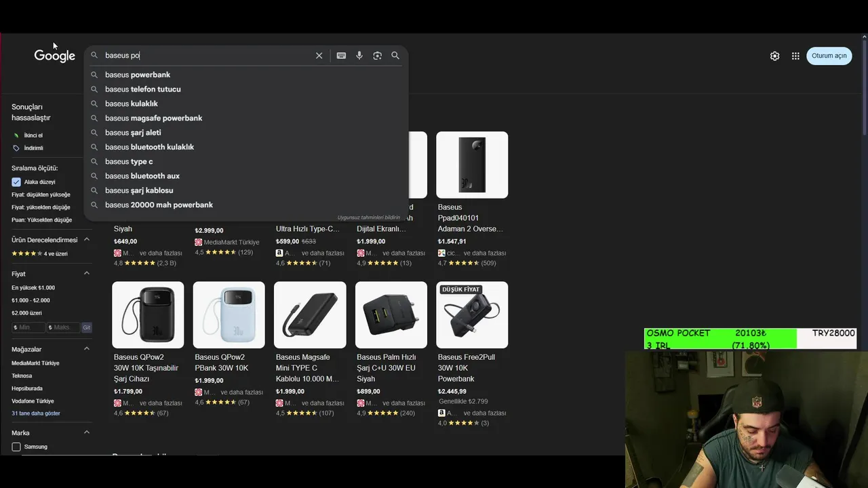Open Baseus QPow2 PBank 30W 10K title
Screen dimensions: 868x488
pyautogui.click(x=222, y=363)
